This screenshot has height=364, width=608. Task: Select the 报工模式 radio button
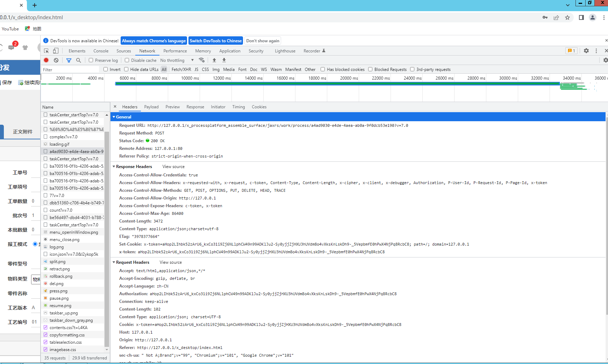(x=35, y=244)
